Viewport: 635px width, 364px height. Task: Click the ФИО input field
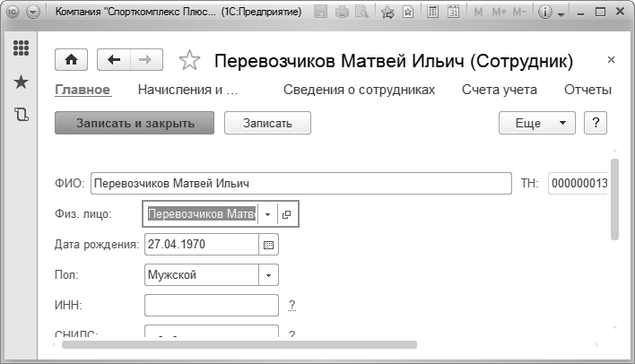pyautogui.click(x=301, y=184)
